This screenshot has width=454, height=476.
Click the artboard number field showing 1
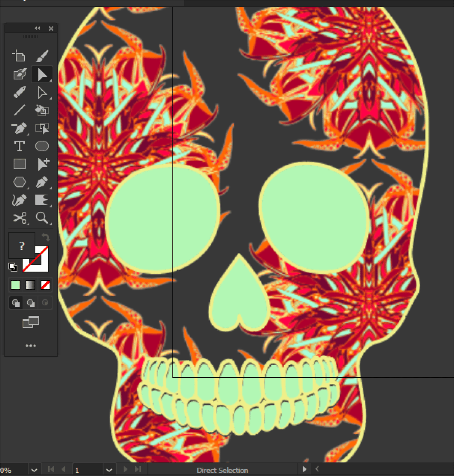tap(87, 470)
